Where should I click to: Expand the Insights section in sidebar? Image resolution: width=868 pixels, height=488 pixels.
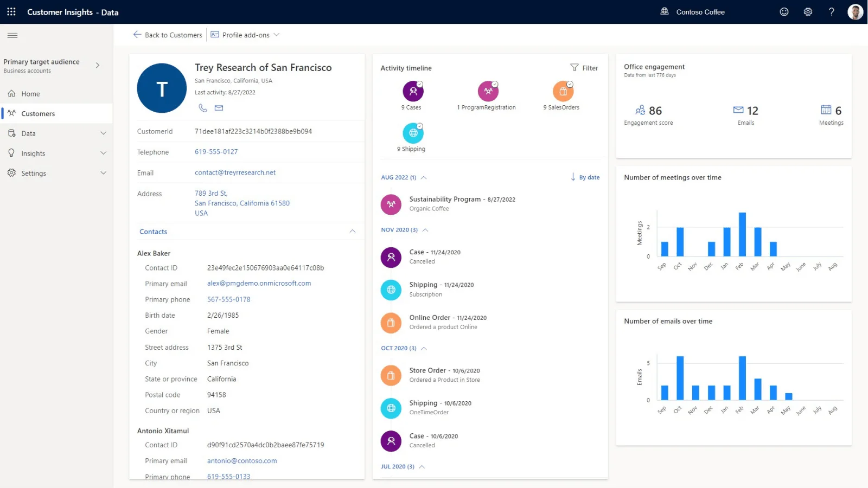point(103,153)
